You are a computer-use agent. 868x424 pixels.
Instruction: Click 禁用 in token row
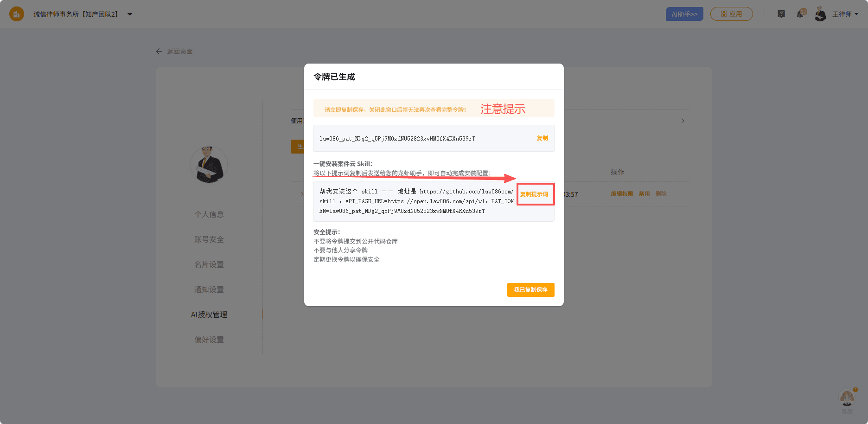(644, 194)
